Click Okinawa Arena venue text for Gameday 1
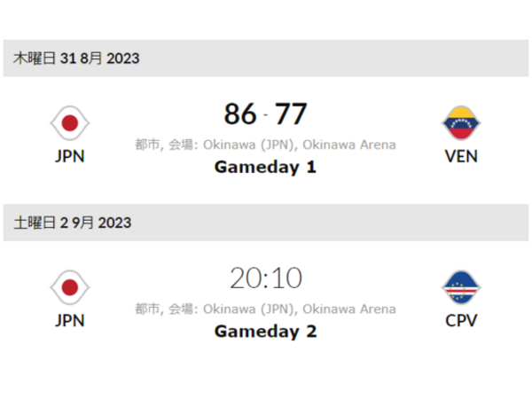 tap(349, 145)
